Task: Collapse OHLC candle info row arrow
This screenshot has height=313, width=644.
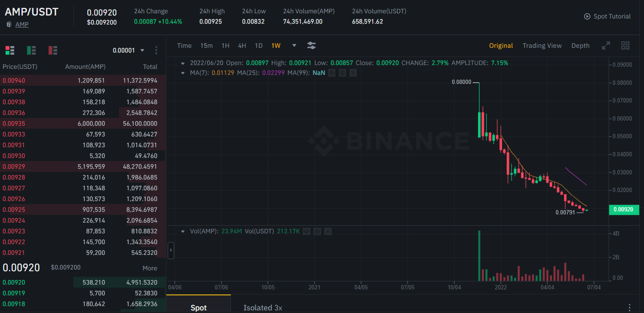Action: pyautogui.click(x=183, y=63)
